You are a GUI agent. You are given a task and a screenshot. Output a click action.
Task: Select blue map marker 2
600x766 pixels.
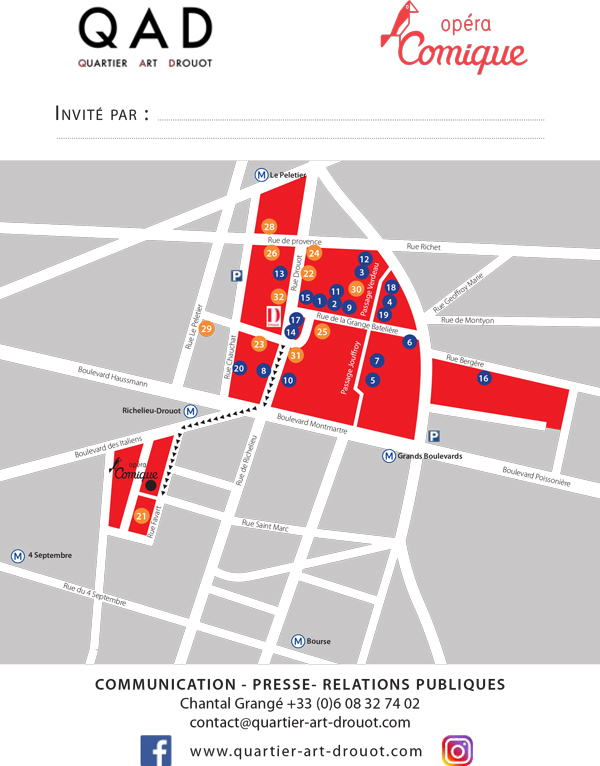point(334,304)
